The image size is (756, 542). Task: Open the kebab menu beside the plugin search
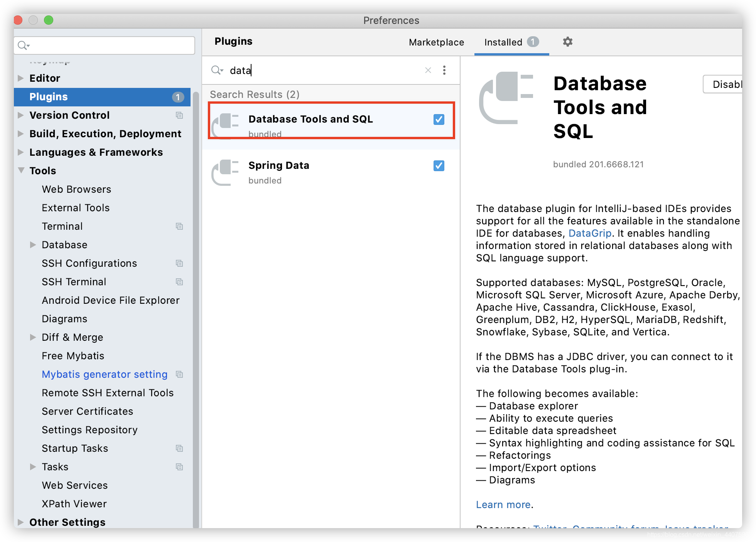tap(444, 70)
